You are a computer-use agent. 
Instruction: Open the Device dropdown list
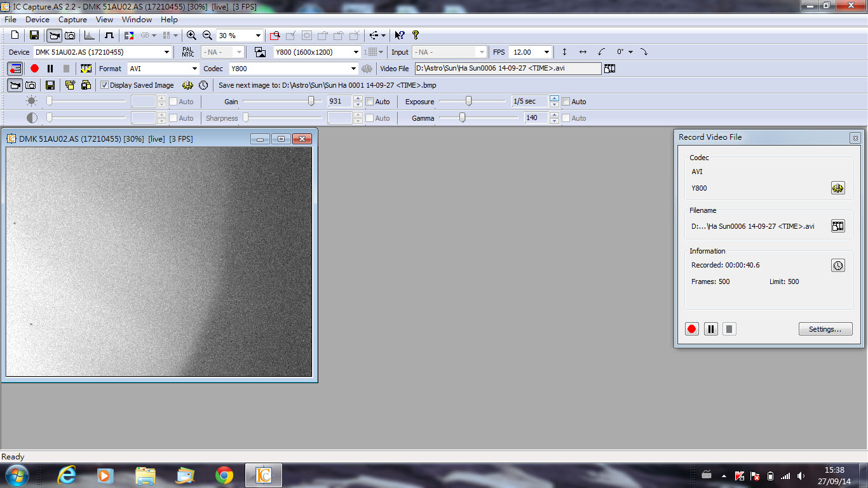(x=167, y=52)
